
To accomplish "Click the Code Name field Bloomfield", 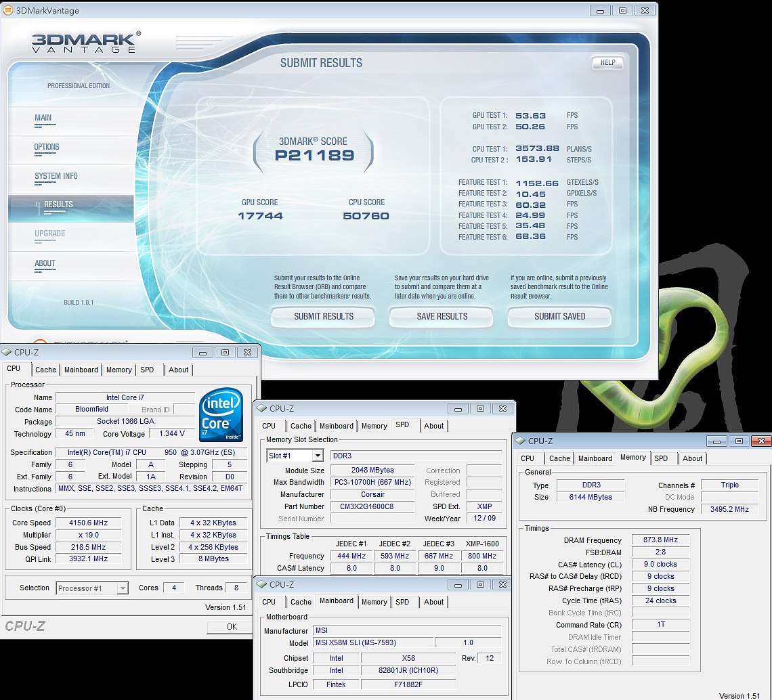I will tap(91, 409).
